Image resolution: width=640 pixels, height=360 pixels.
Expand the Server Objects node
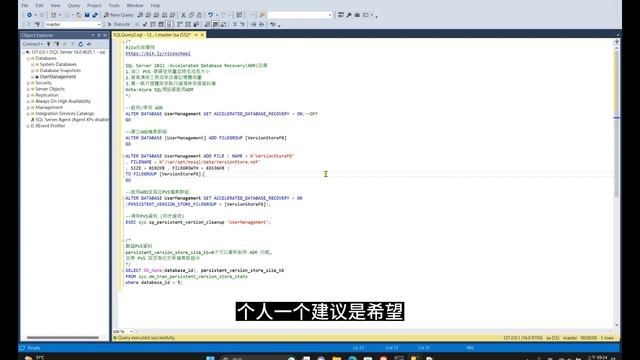pyautogui.click(x=28, y=89)
